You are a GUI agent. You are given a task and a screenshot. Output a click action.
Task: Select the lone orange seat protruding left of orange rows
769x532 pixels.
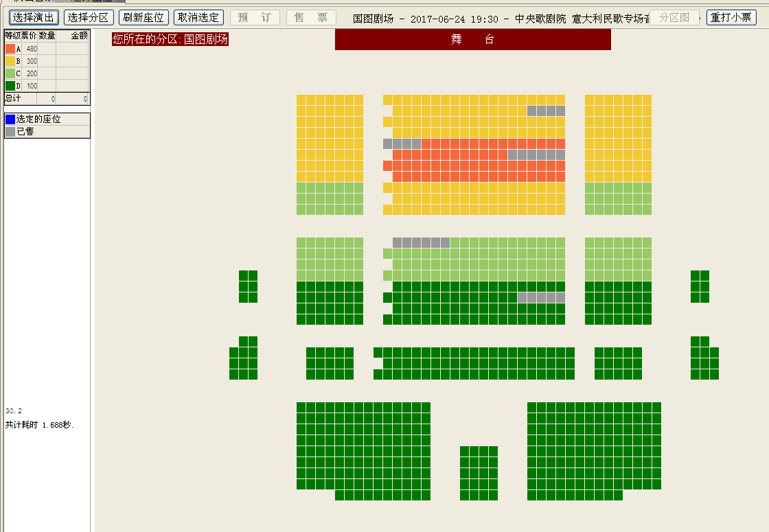387,166
